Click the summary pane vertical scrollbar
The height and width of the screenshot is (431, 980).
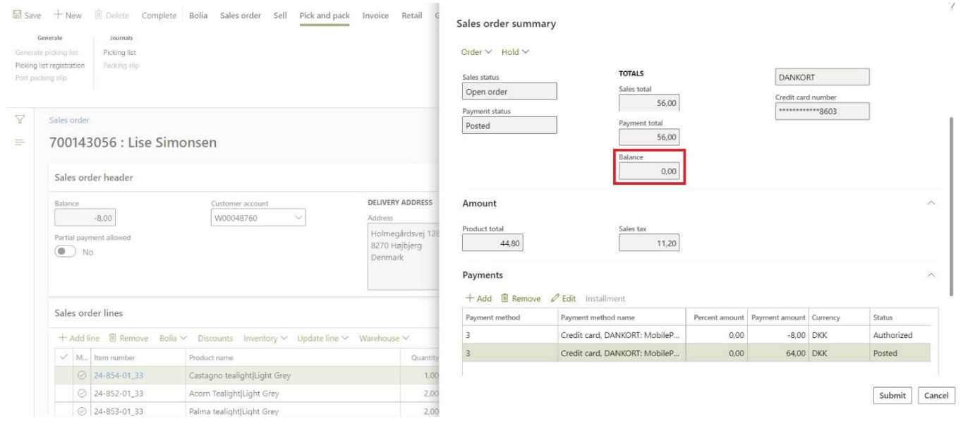point(951,205)
